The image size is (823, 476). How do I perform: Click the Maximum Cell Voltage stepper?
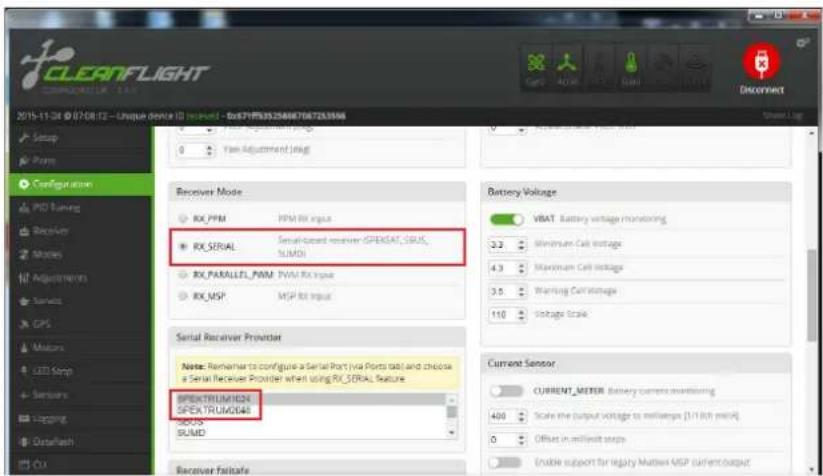[521, 268]
